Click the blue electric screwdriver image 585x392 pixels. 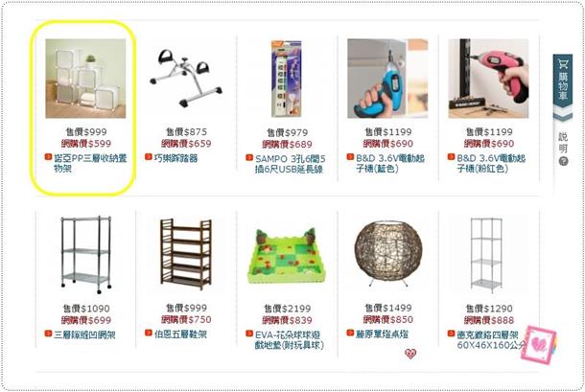[x=387, y=79]
